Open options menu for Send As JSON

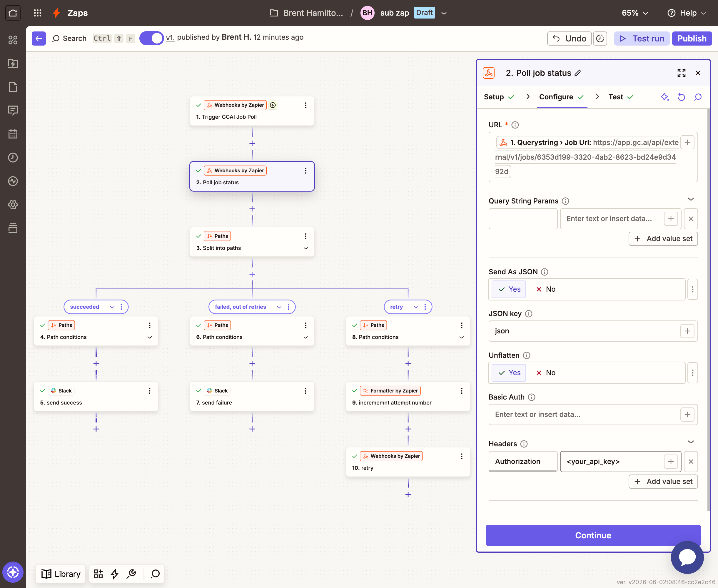pos(692,289)
